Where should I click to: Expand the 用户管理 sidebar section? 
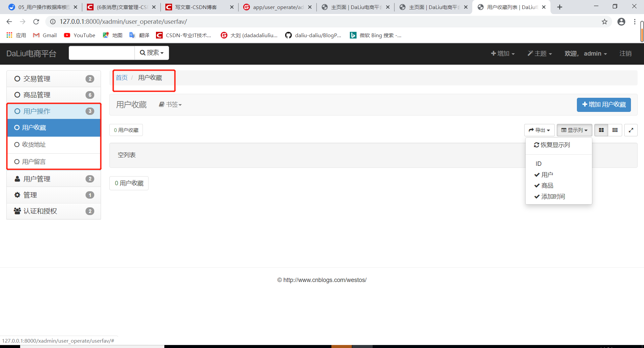54,179
